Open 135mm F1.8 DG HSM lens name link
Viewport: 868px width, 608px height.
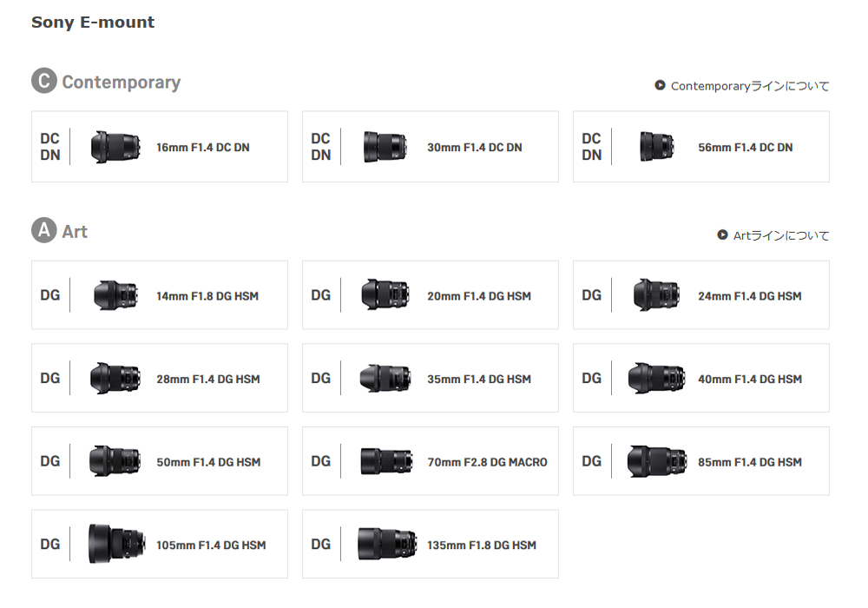(482, 545)
